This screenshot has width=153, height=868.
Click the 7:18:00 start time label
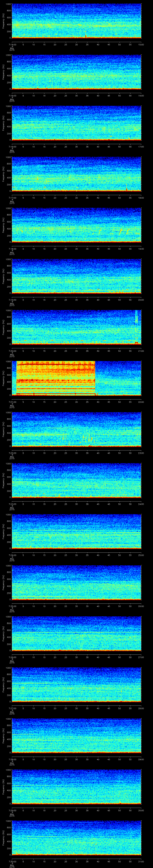coord(12,249)
